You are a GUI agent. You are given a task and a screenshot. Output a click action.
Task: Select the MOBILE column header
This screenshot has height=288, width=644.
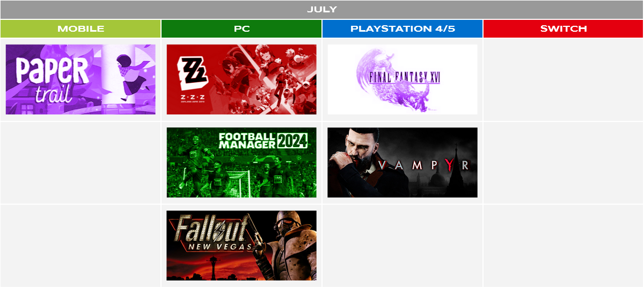[x=80, y=29]
